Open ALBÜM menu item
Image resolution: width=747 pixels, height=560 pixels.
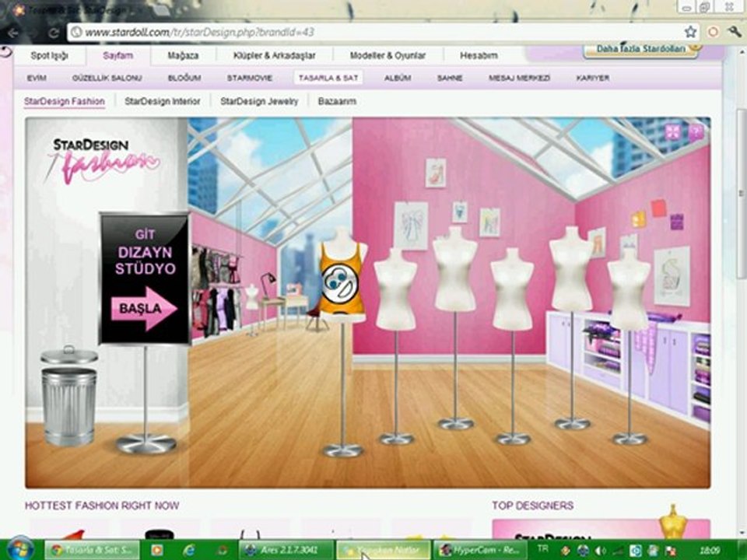(x=398, y=78)
